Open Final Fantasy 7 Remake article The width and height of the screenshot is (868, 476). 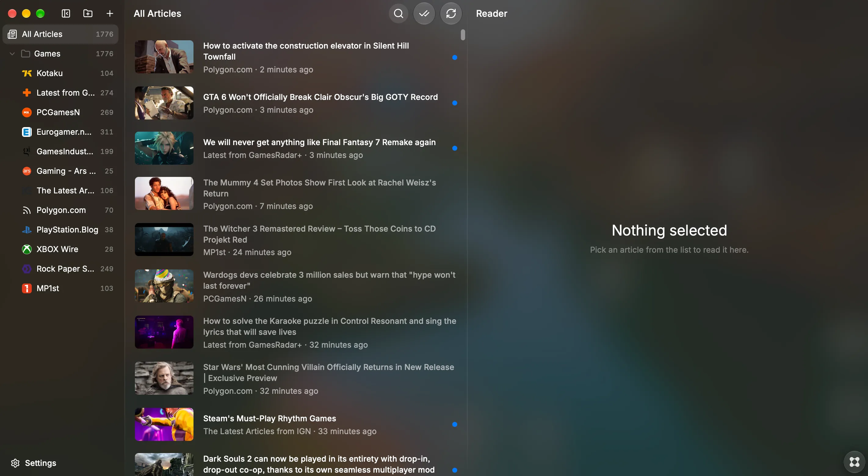coord(296,148)
